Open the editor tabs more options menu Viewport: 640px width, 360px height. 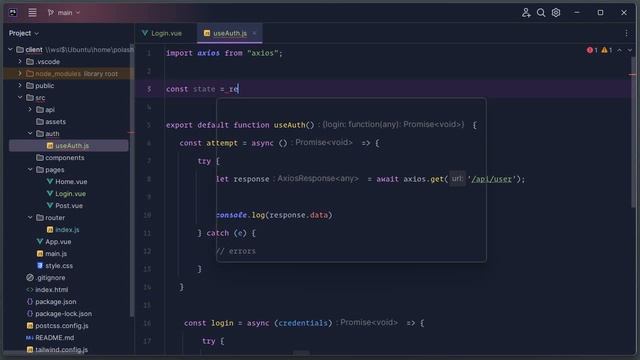[627, 33]
